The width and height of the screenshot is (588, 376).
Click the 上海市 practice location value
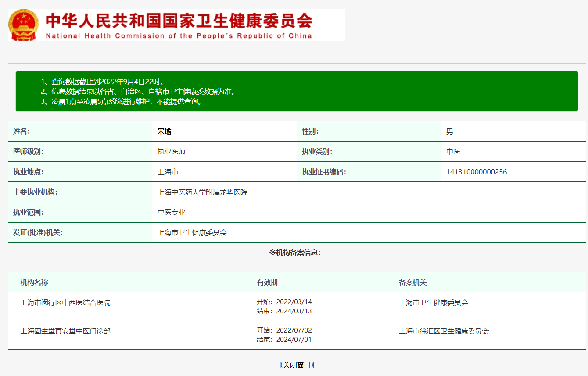(168, 172)
